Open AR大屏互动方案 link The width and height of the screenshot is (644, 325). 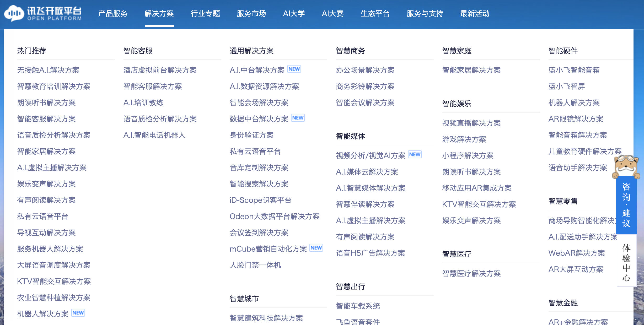tap(576, 269)
